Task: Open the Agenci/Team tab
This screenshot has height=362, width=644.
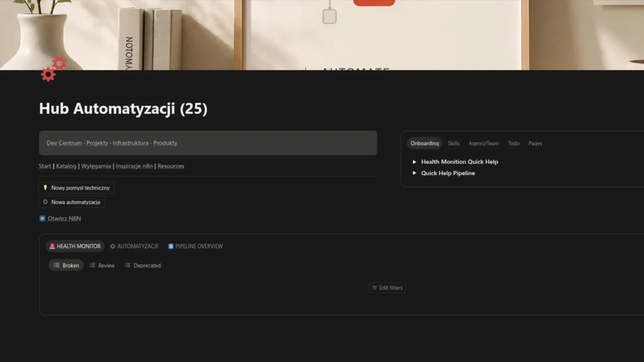Action: pyautogui.click(x=483, y=143)
